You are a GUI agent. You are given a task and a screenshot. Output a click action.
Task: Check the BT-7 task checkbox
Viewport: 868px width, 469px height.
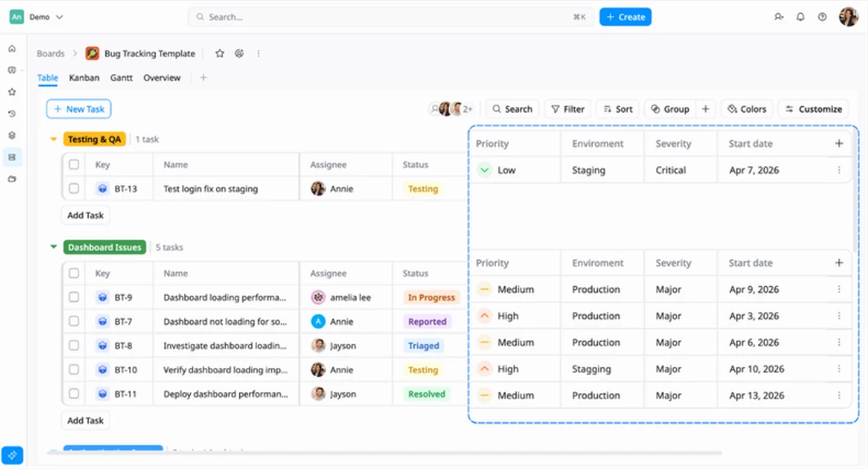(x=74, y=321)
